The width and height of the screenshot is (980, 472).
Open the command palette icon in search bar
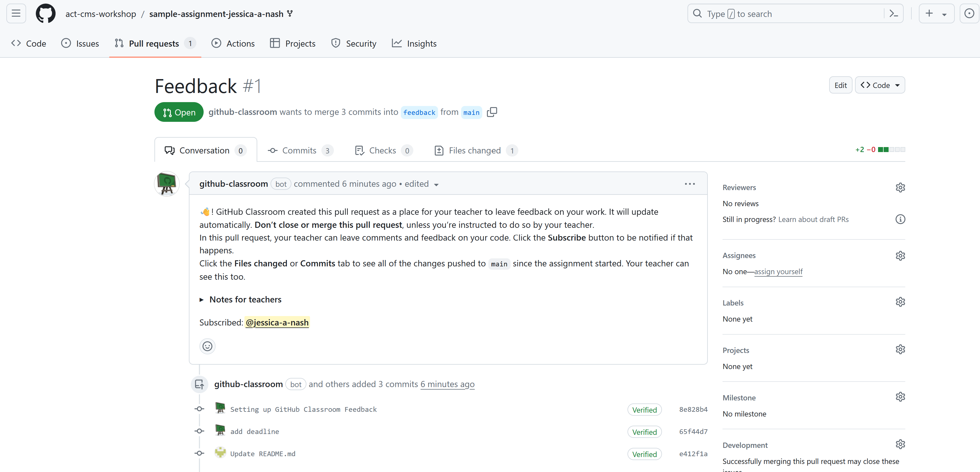pos(894,14)
